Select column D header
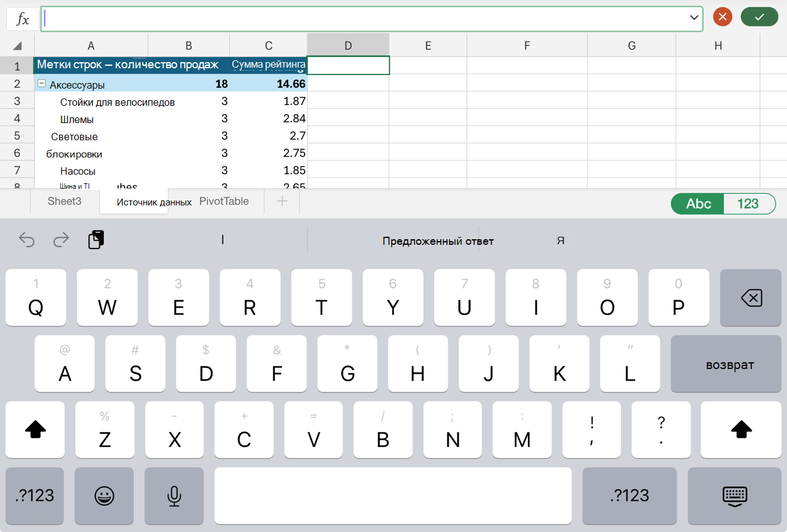Viewport: 787px width, 532px height. [x=348, y=46]
